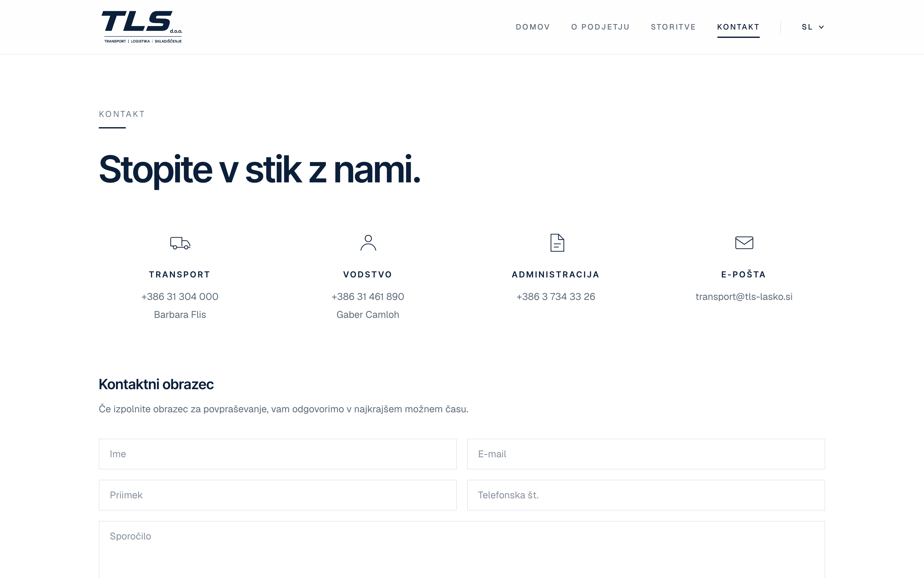
Task: Focus the Telefonska št. input field
Action: (x=646, y=495)
